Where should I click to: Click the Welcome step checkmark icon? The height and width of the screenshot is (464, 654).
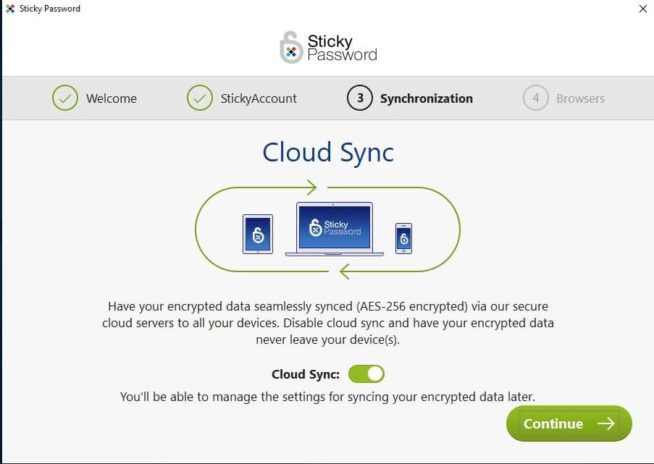(65, 98)
